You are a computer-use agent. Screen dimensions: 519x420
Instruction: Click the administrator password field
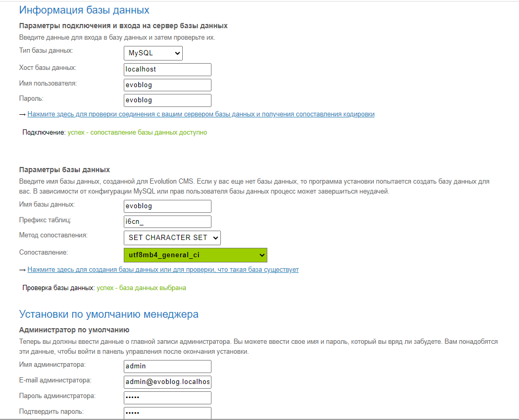(167, 398)
